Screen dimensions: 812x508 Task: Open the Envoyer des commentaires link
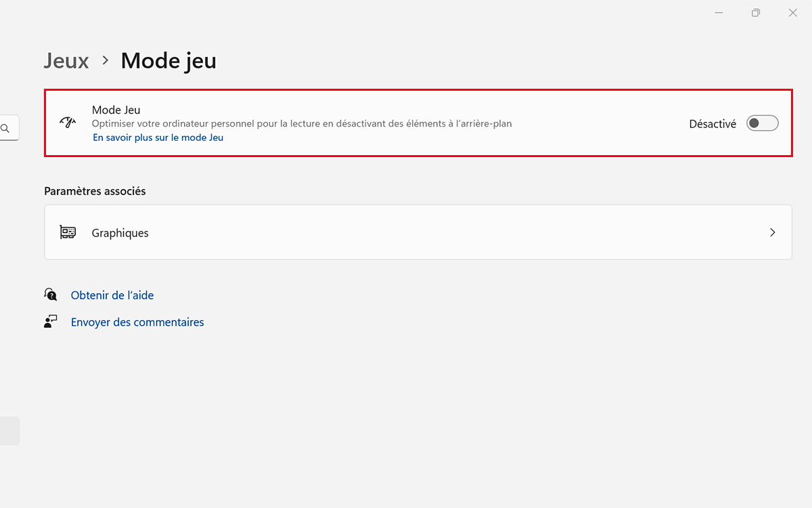pyautogui.click(x=137, y=322)
